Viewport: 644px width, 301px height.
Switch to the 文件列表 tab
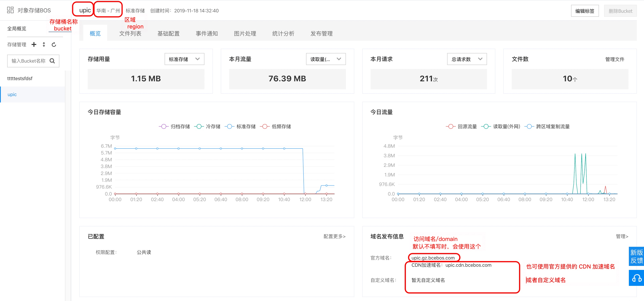130,33
